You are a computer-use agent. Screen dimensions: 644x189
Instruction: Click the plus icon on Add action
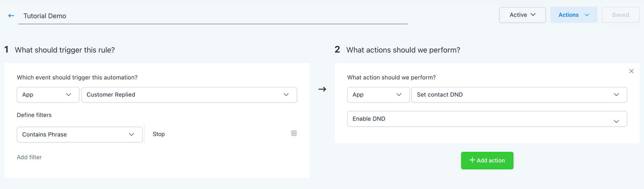472,160
